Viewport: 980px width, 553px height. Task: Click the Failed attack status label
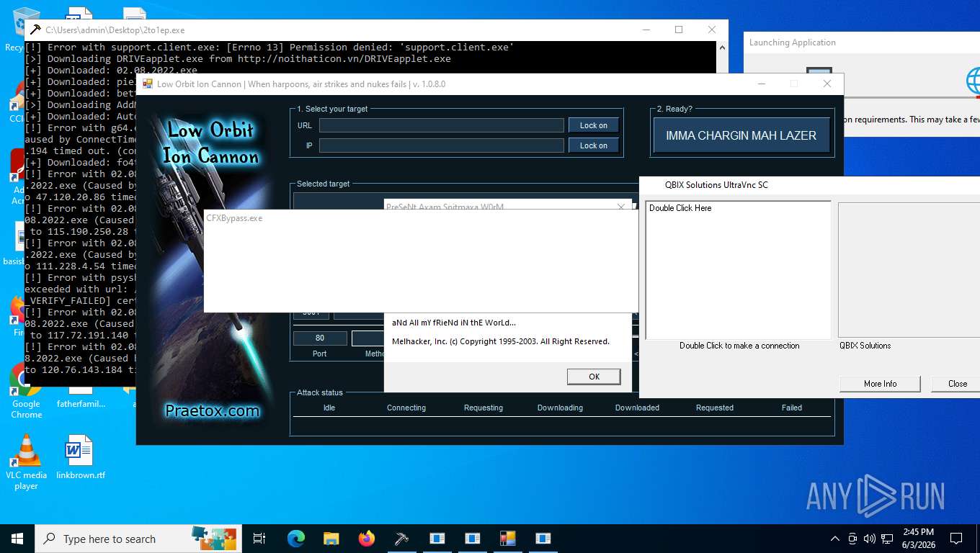point(792,408)
